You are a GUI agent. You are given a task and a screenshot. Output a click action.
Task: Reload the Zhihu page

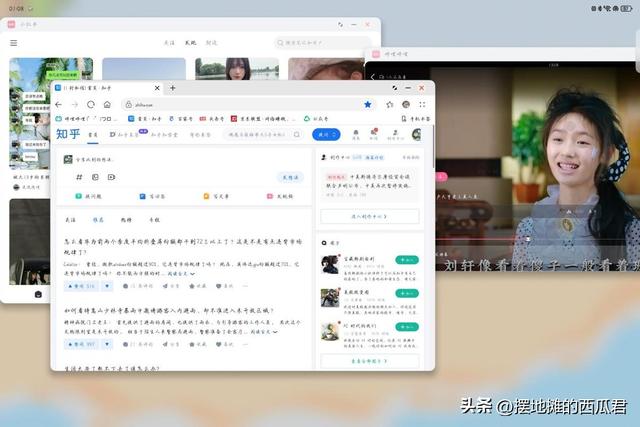coord(91,105)
